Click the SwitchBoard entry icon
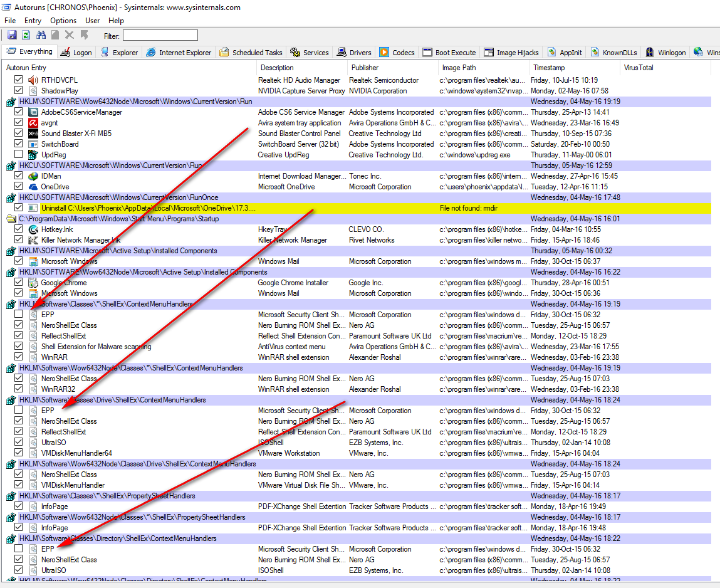Screen dimensions: 720x588 tap(33, 144)
